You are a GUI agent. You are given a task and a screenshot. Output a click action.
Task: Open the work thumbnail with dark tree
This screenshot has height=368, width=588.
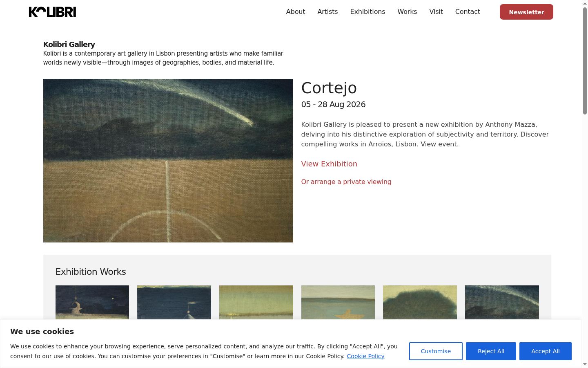420,302
